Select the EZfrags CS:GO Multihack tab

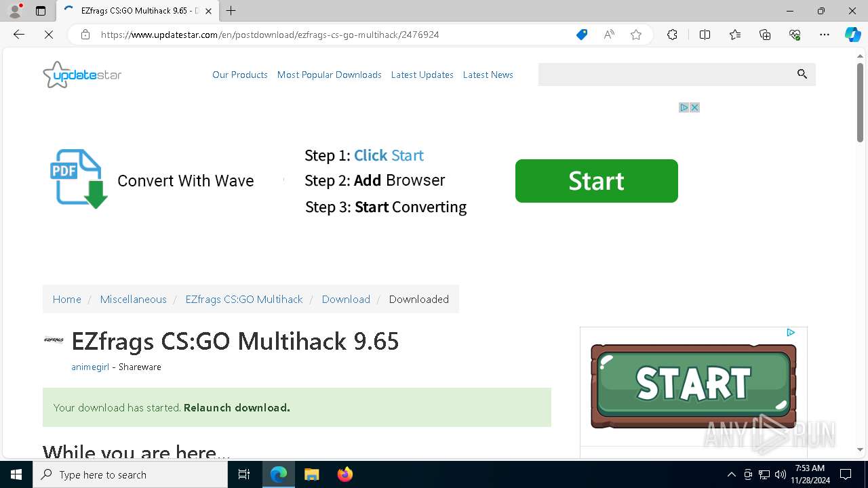tap(138, 11)
